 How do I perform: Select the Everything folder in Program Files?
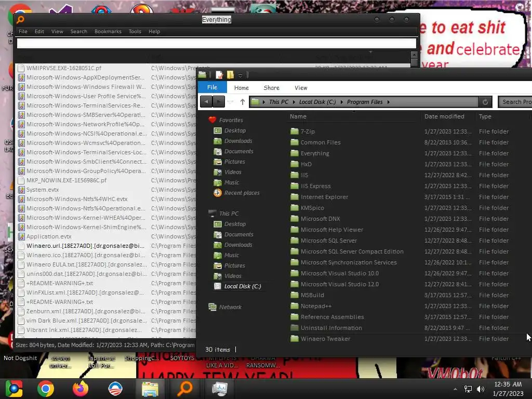tap(314, 153)
